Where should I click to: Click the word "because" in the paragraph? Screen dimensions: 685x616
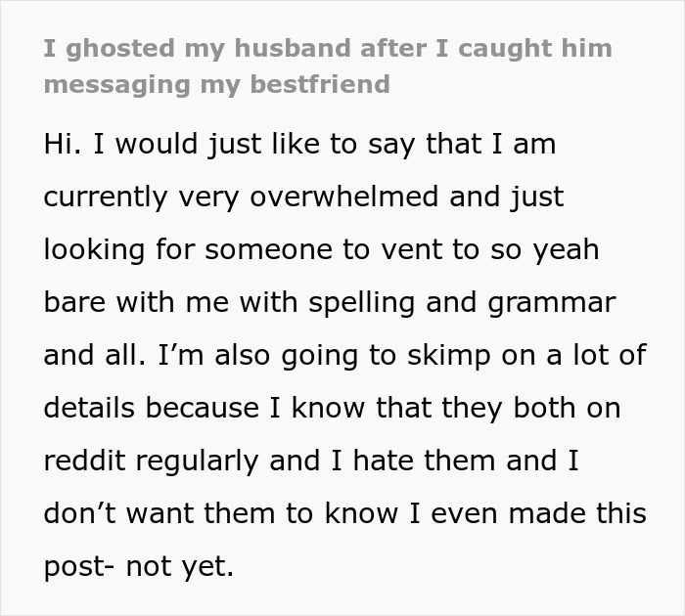coord(204,408)
